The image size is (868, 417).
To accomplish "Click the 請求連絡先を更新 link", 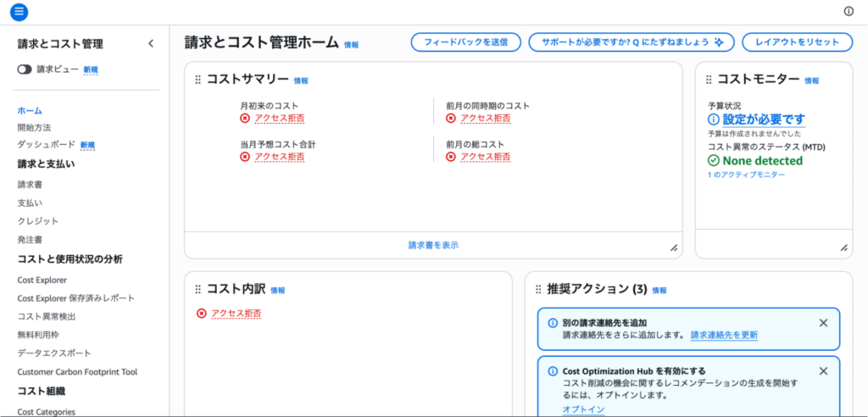I will (x=724, y=336).
